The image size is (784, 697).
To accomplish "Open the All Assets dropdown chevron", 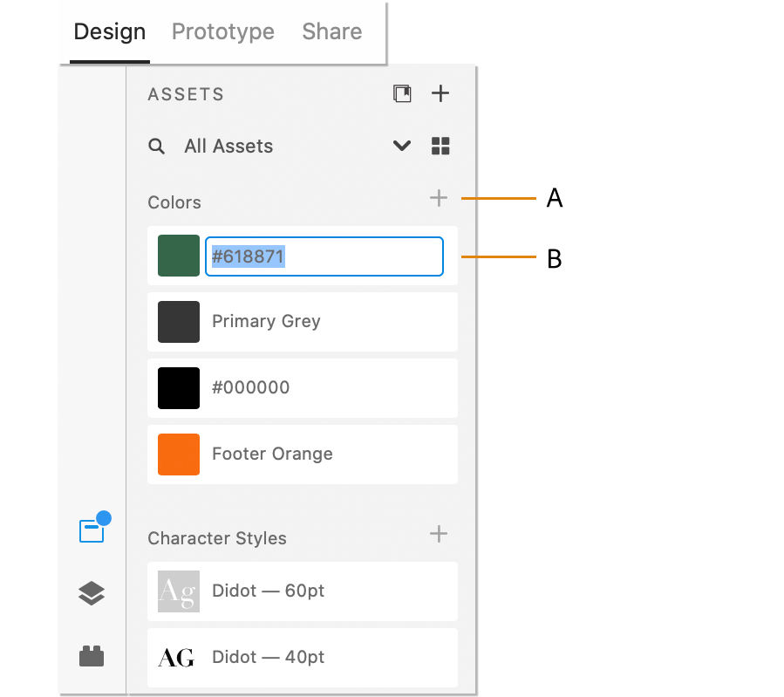I will [401, 146].
